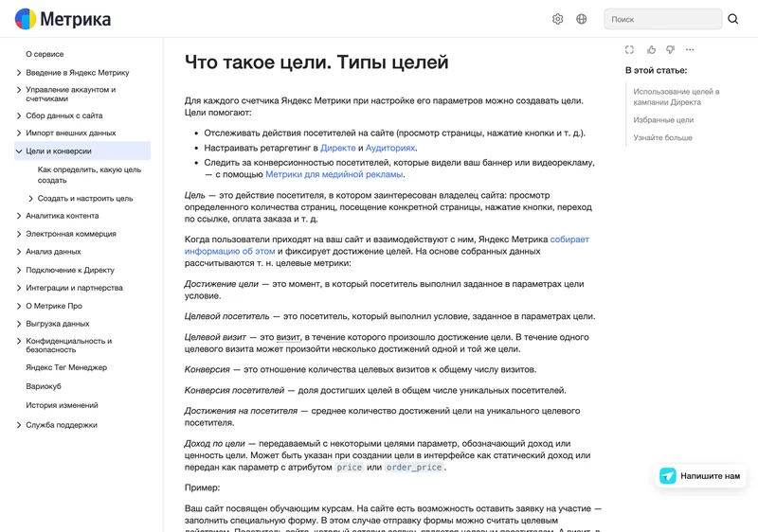Expand Конфиденциальность и безопасность chevron

(x=19, y=341)
